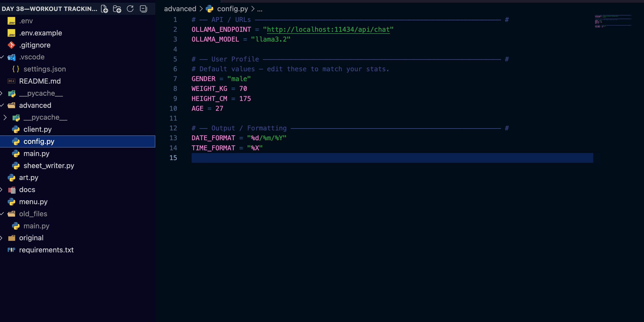Click the minimap code preview
This screenshot has height=322, width=644.
(x=613, y=21)
